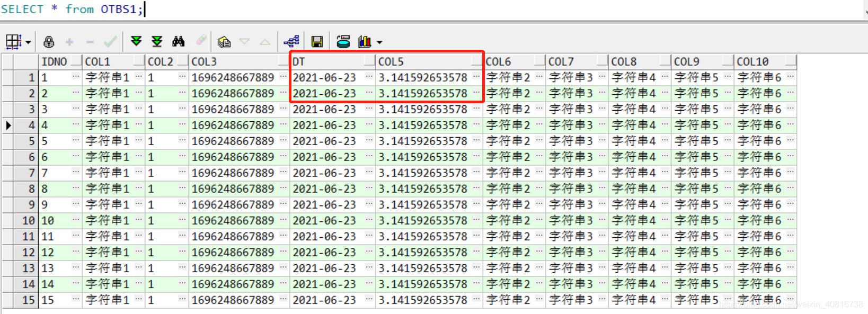Click the Export results database icon
Screen dimensions: 868x314
tap(343, 41)
